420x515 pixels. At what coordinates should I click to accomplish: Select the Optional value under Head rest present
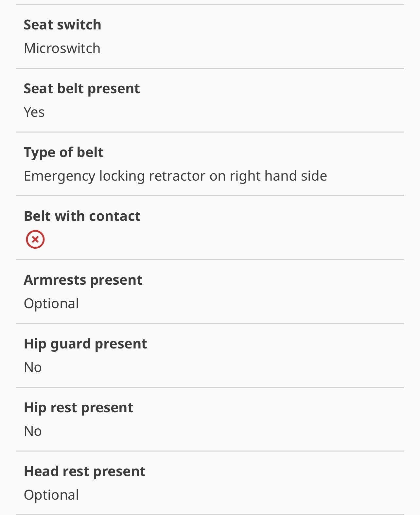(x=51, y=495)
